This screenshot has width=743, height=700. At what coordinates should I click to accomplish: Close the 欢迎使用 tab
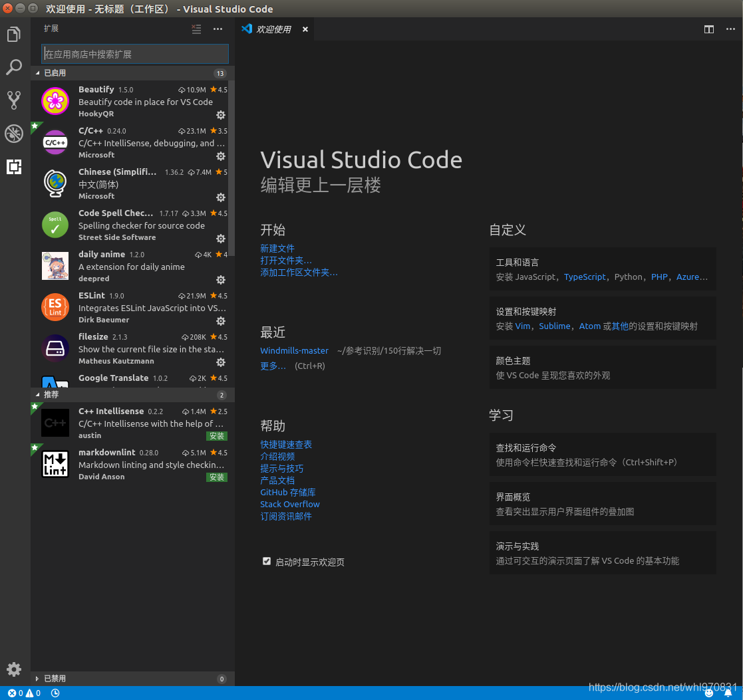coord(305,29)
